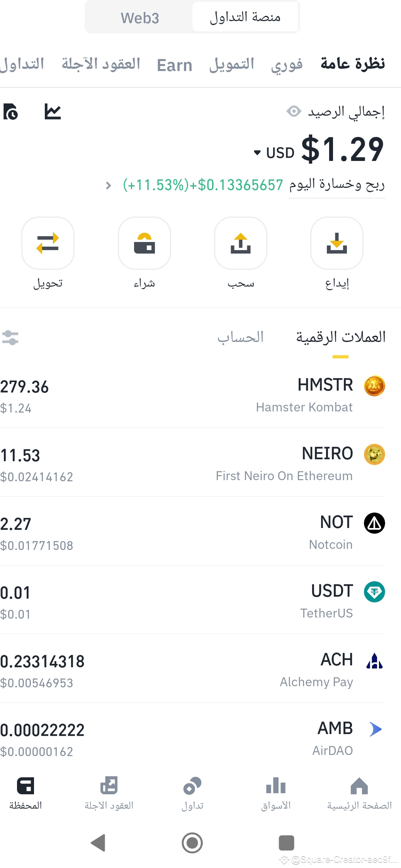
Task: Switch to Web3 wallet toggle
Action: 139,18
